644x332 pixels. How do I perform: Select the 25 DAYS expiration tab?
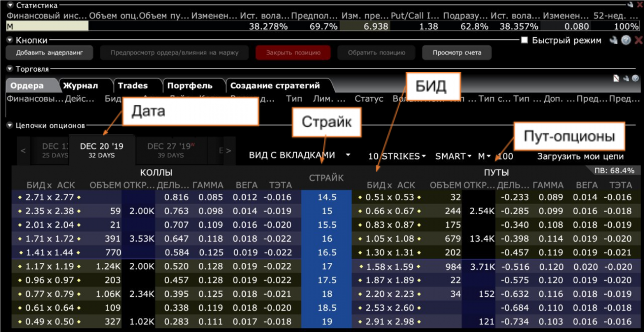[x=55, y=150]
